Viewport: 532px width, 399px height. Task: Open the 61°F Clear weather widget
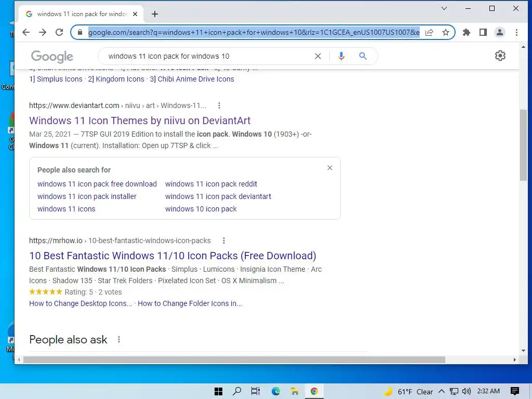[x=408, y=392]
